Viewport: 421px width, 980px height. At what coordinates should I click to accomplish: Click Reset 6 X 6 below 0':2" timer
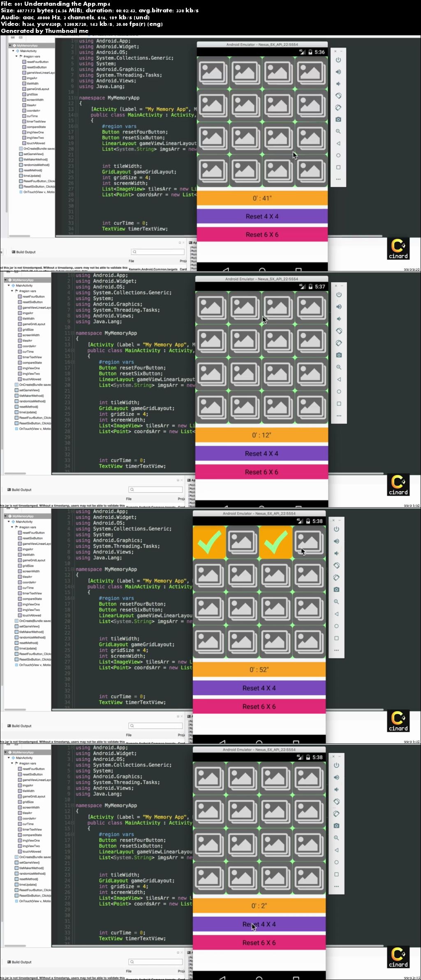pyautogui.click(x=259, y=943)
